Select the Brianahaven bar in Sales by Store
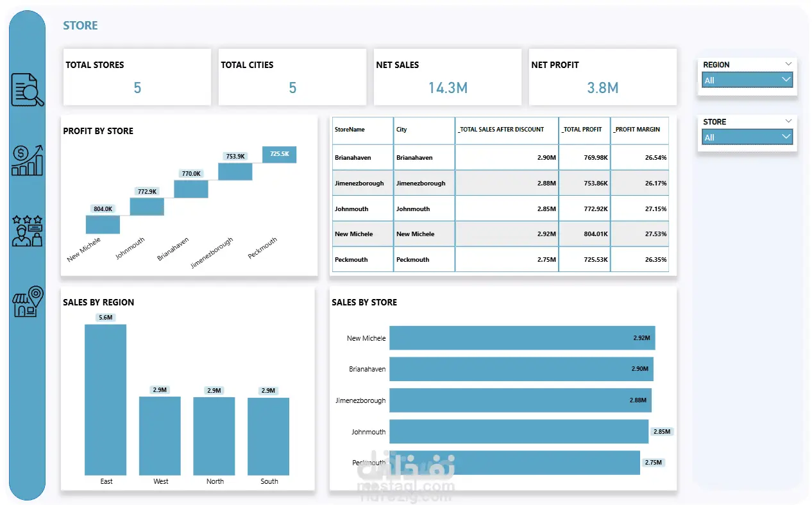 coord(521,369)
